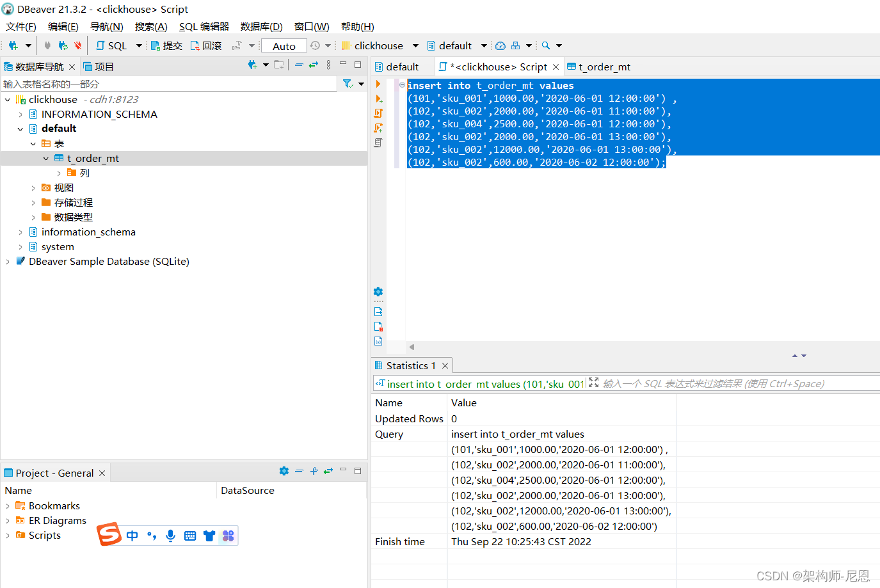Click the show execution log icon
The width and height of the screenshot is (880, 588).
click(x=378, y=326)
